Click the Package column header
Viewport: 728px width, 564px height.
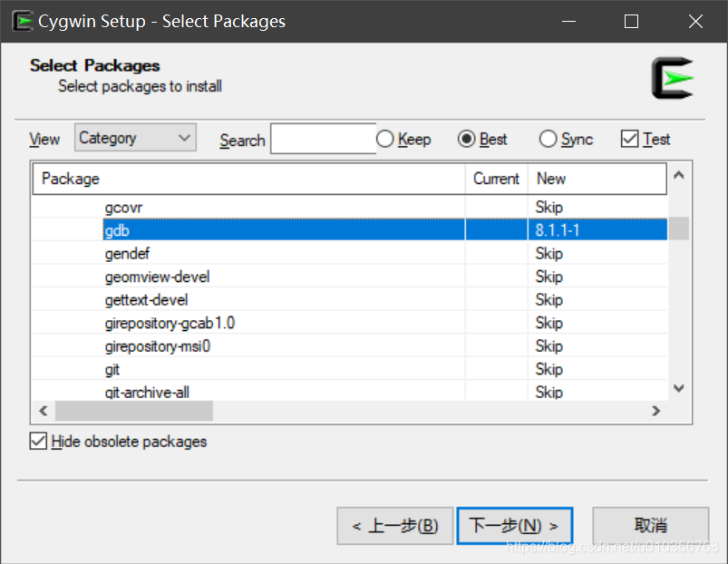(248, 179)
